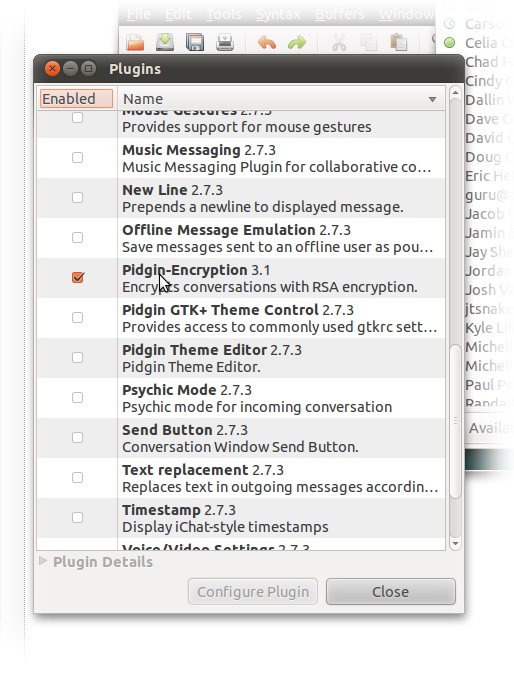
Task: Click the Close button in Plugins dialog
Action: (391, 592)
